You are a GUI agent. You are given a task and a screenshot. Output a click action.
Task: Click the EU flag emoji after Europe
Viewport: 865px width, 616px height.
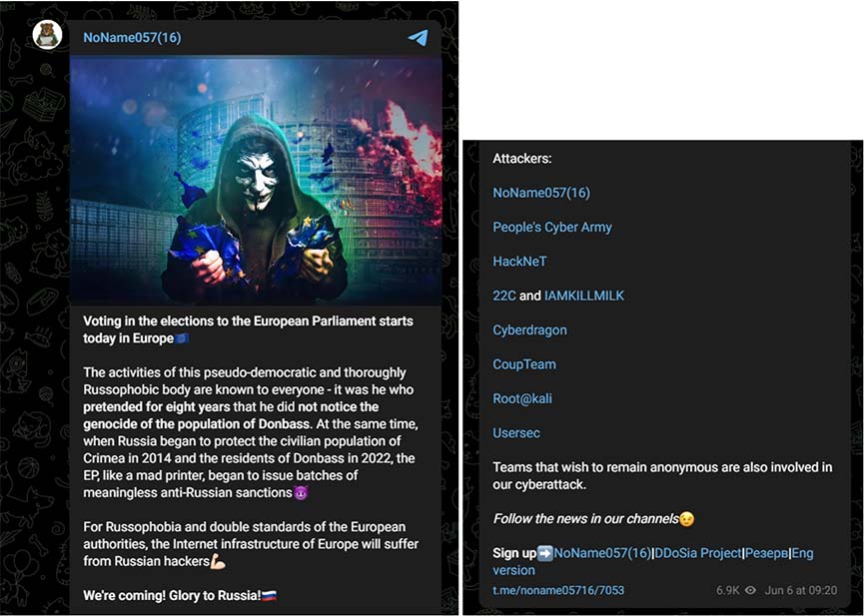[182, 338]
